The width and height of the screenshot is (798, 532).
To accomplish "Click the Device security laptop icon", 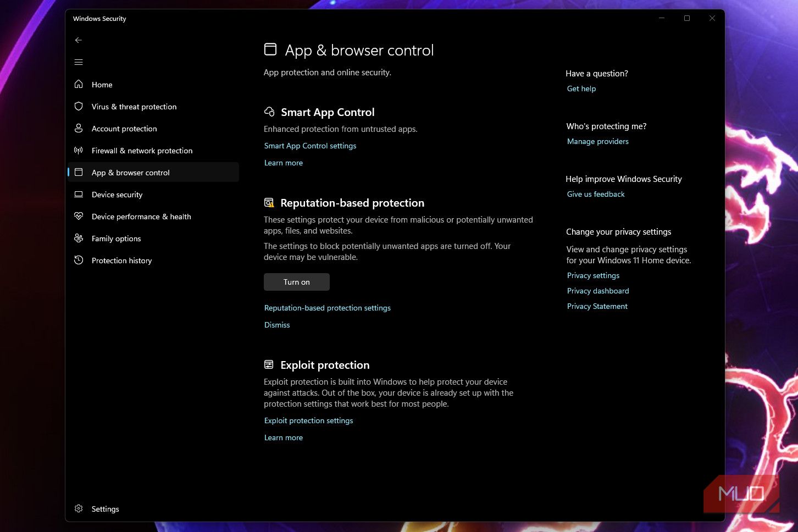I will [x=79, y=194].
